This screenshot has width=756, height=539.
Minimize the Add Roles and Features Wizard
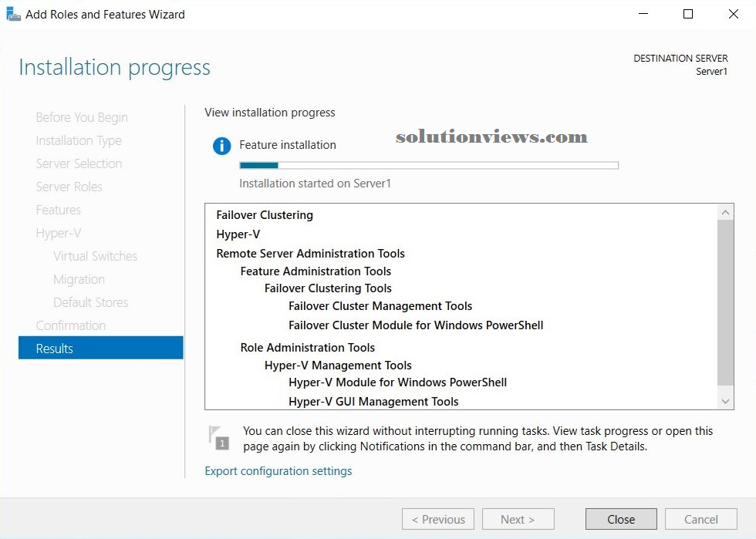click(643, 14)
